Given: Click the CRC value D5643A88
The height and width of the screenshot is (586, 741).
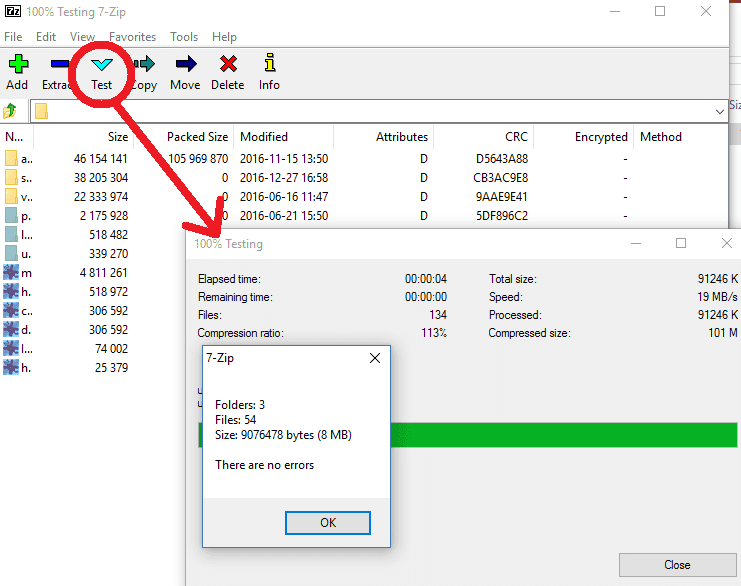Looking at the screenshot, I should pyautogui.click(x=502, y=159).
